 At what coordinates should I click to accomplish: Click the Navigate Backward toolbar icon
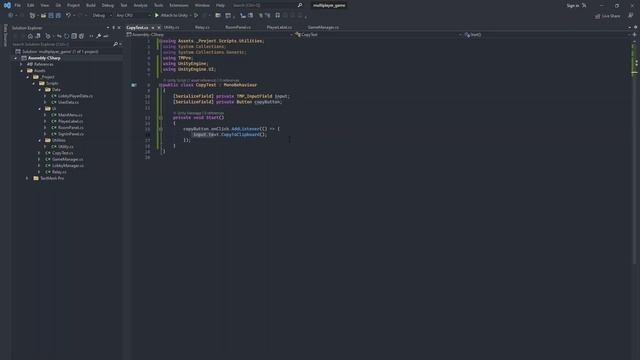click(x=11, y=15)
